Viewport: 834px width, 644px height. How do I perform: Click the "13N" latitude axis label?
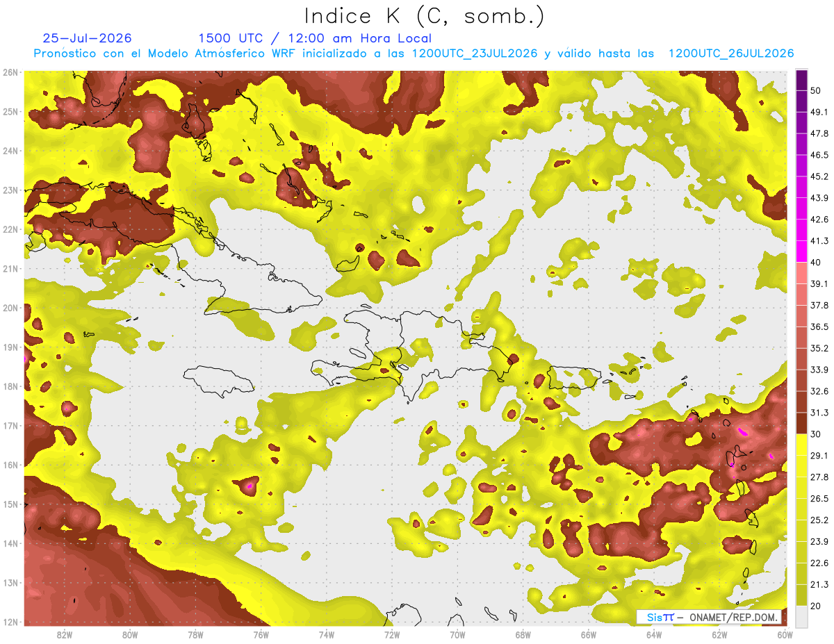10,583
